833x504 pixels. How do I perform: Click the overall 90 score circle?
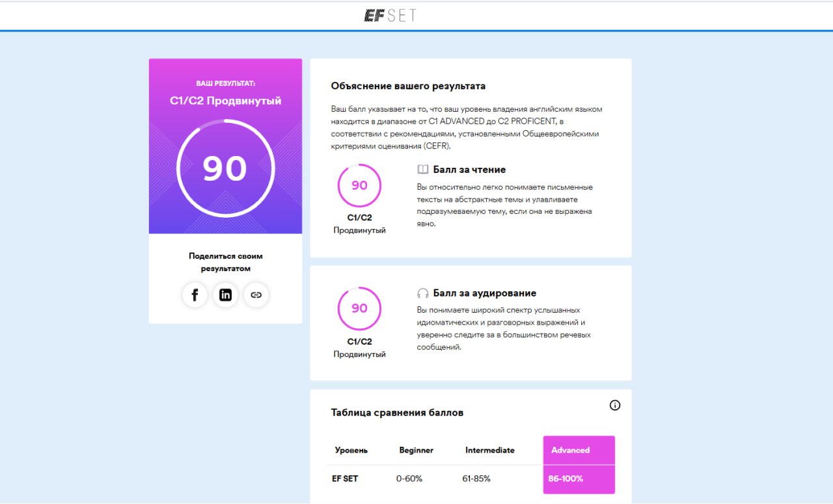tap(225, 168)
